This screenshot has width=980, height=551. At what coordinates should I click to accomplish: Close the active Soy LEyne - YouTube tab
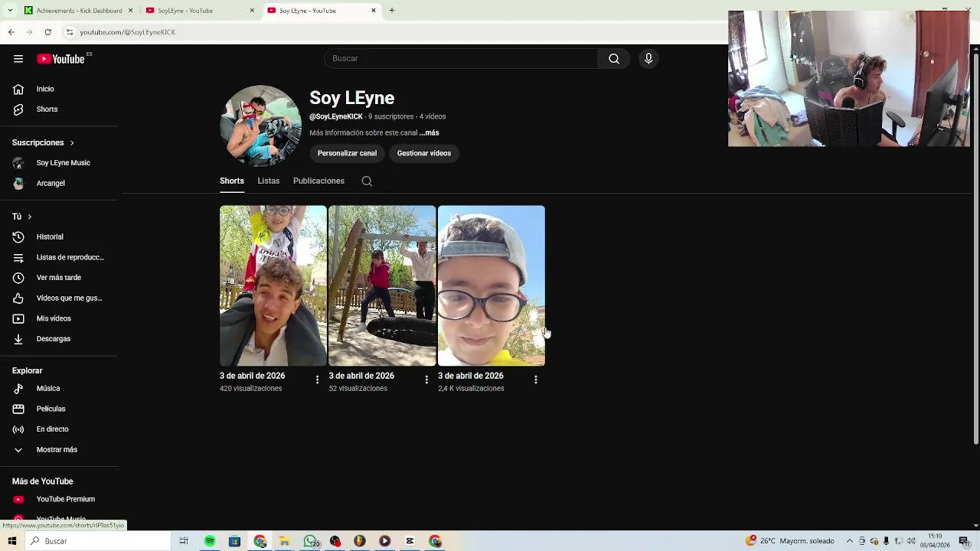tap(374, 11)
